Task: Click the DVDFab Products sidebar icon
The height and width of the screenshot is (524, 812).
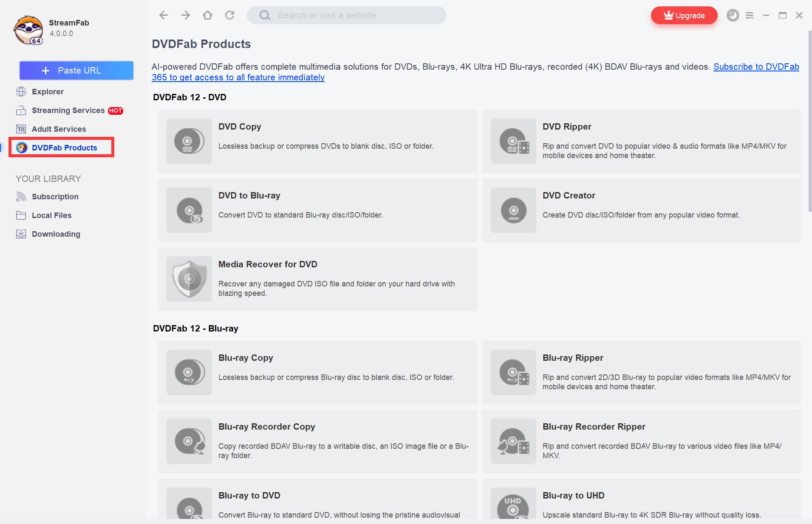Action: 22,147
